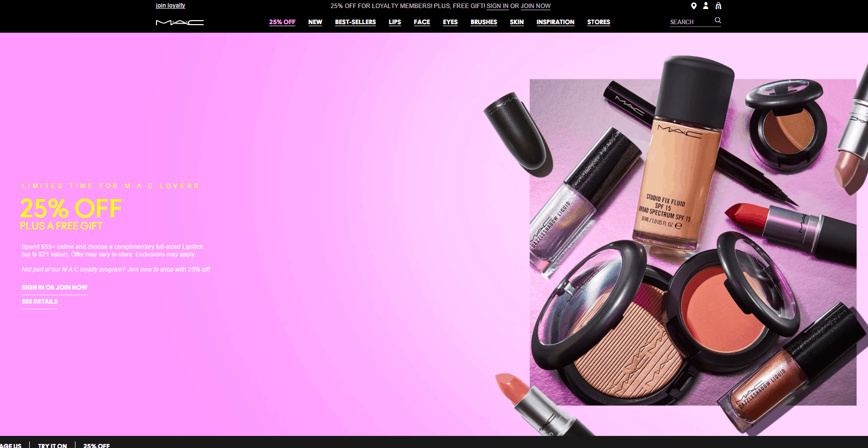Open the SEE DETAILS link
This screenshot has width=868, height=448.
[x=40, y=302]
